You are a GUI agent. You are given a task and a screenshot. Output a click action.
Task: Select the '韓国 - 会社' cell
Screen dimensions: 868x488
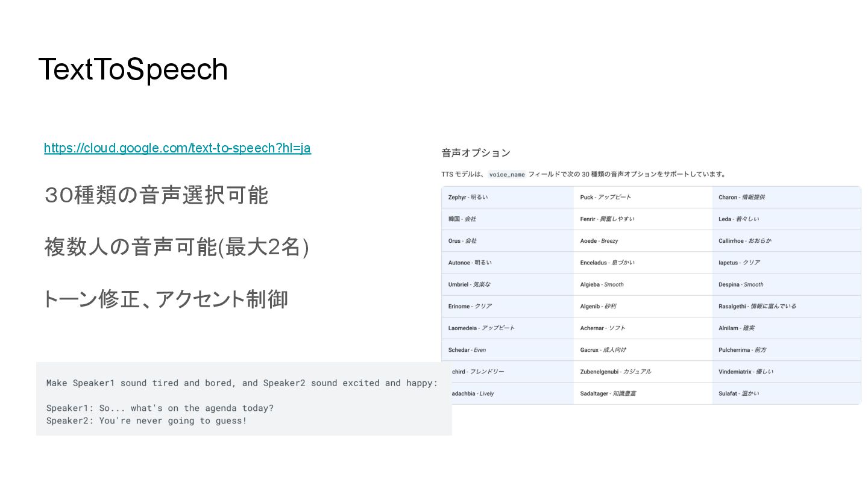coord(508,219)
